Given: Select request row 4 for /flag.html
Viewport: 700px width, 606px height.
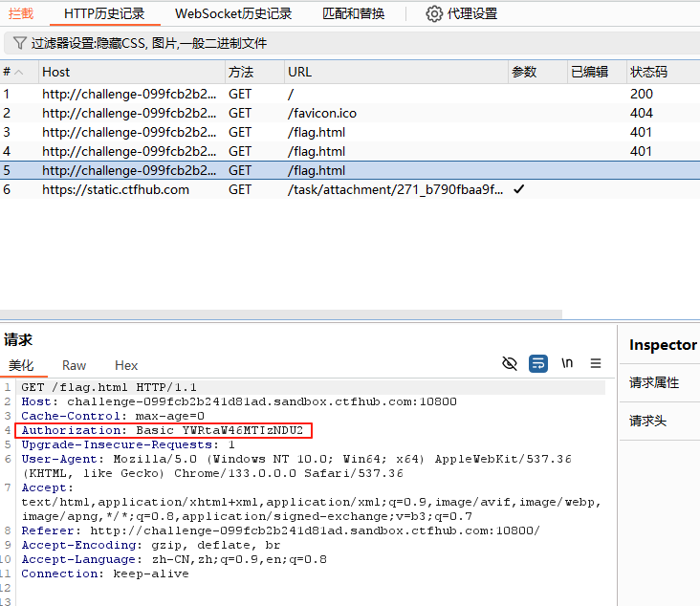Looking at the screenshot, I should (350, 152).
